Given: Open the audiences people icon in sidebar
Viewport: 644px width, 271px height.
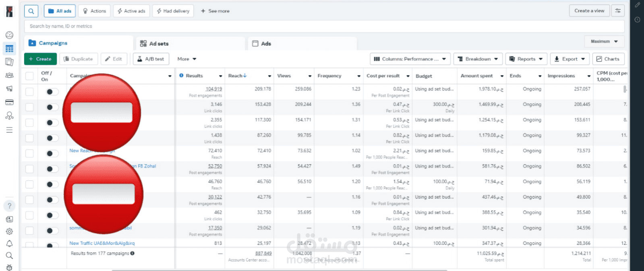Looking at the screenshot, I should pyautogui.click(x=9, y=75).
